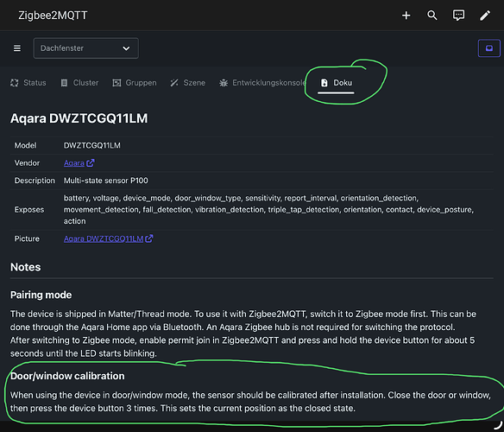Image resolution: width=504 pixels, height=432 pixels.
Task: Click the external-link icon beside Aqara vendor
Action: (91, 163)
